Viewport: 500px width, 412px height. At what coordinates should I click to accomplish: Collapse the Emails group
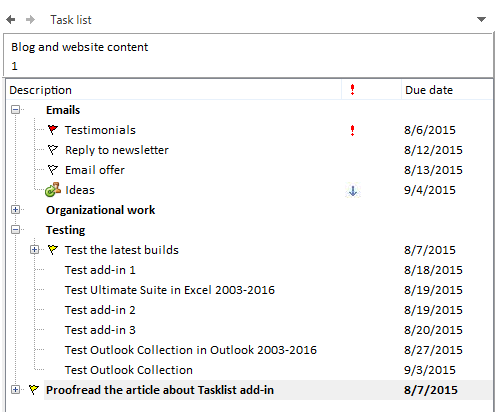point(15,109)
